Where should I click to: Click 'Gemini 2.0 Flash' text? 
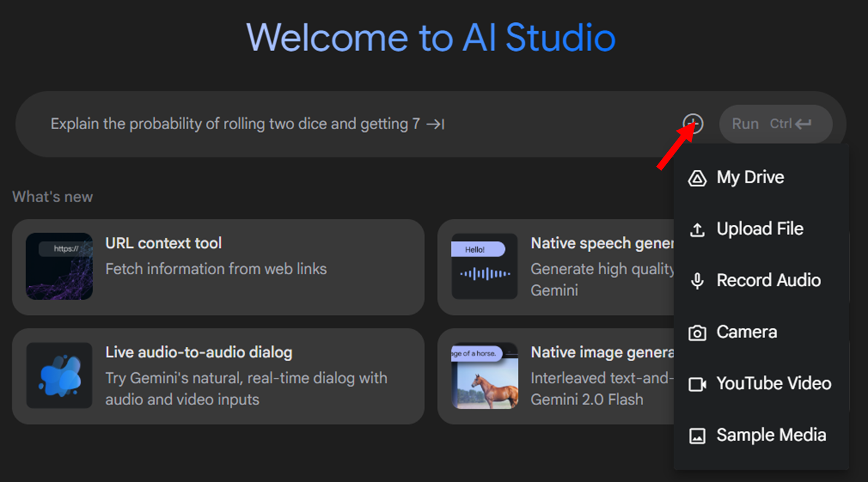[587, 400]
